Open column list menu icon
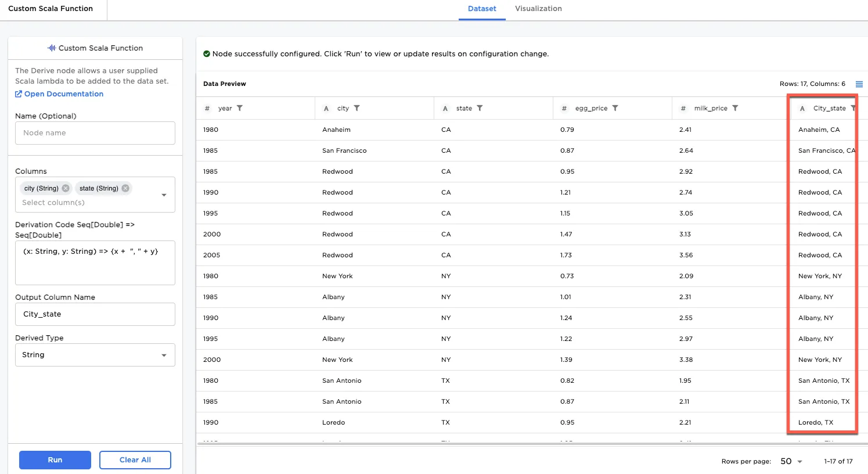 pyautogui.click(x=859, y=84)
